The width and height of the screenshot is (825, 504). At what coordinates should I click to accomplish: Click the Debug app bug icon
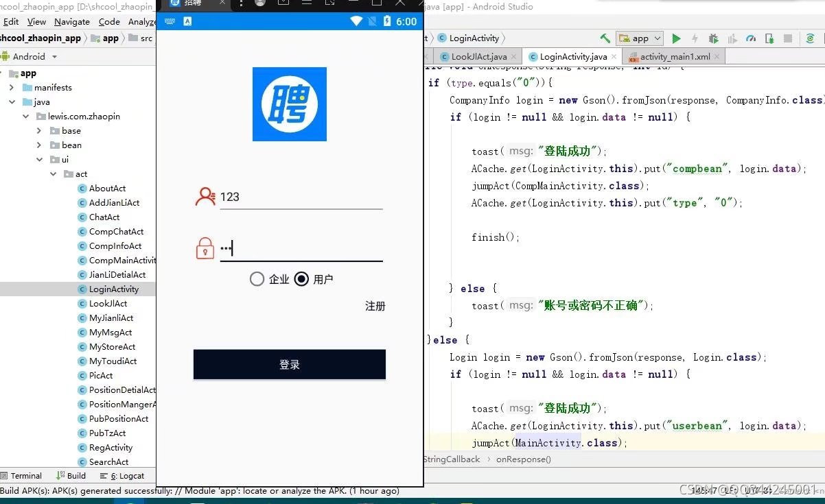pos(714,38)
